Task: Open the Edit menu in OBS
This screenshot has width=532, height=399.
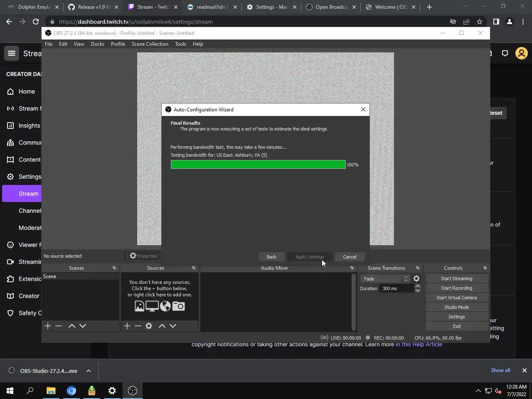Action: (x=63, y=44)
